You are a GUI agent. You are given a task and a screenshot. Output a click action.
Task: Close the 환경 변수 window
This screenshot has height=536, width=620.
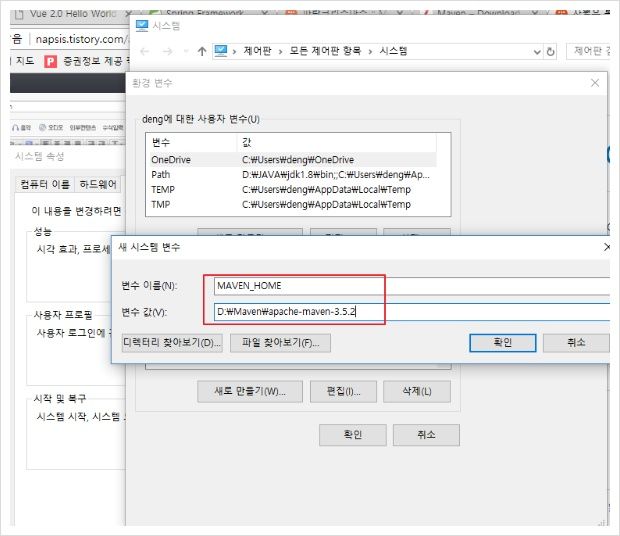(x=595, y=83)
